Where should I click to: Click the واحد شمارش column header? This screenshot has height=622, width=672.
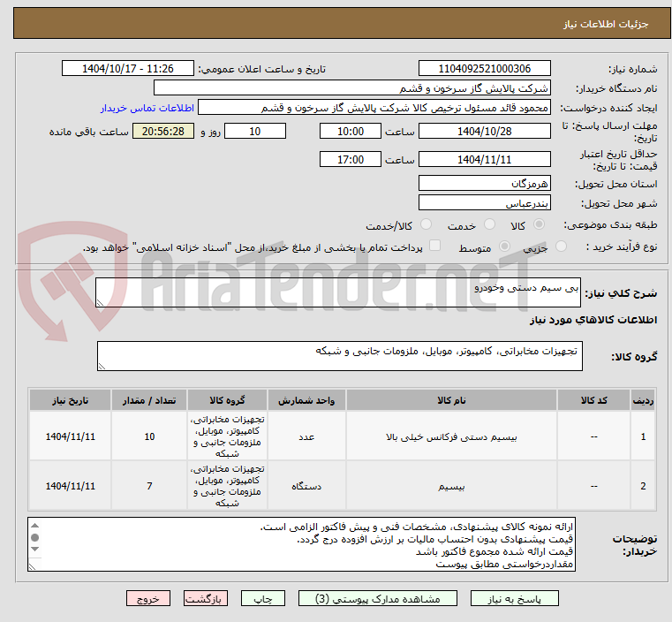(x=306, y=400)
